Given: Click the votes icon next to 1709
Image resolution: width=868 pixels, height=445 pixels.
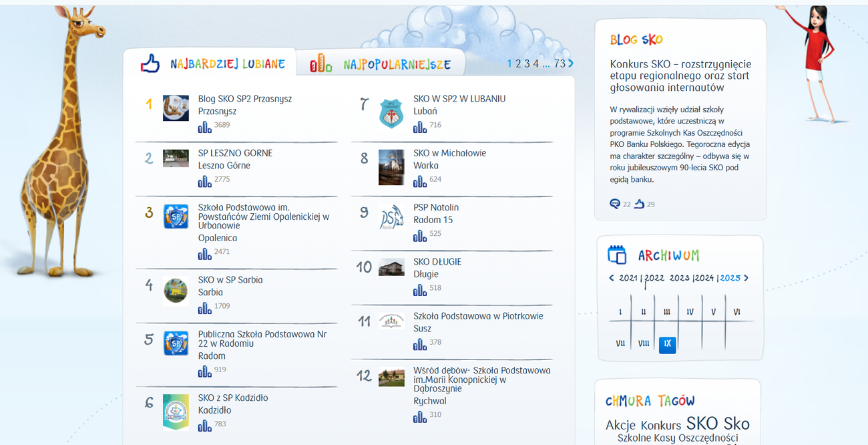Looking at the screenshot, I should point(205,308).
